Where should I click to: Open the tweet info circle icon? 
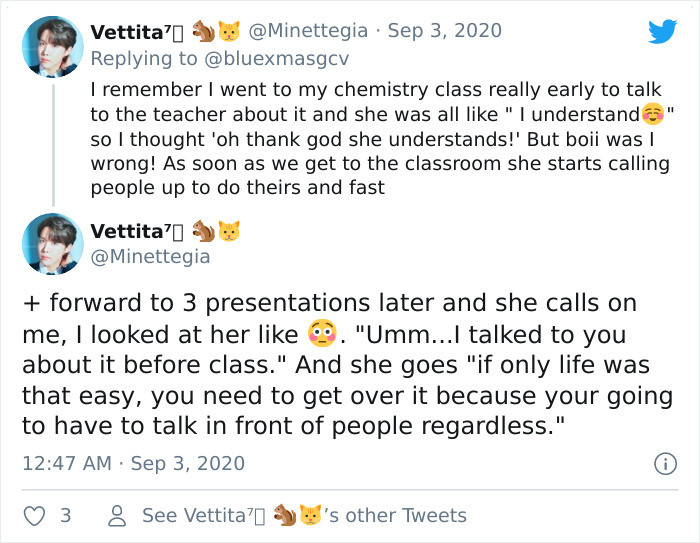pyautogui.click(x=665, y=464)
